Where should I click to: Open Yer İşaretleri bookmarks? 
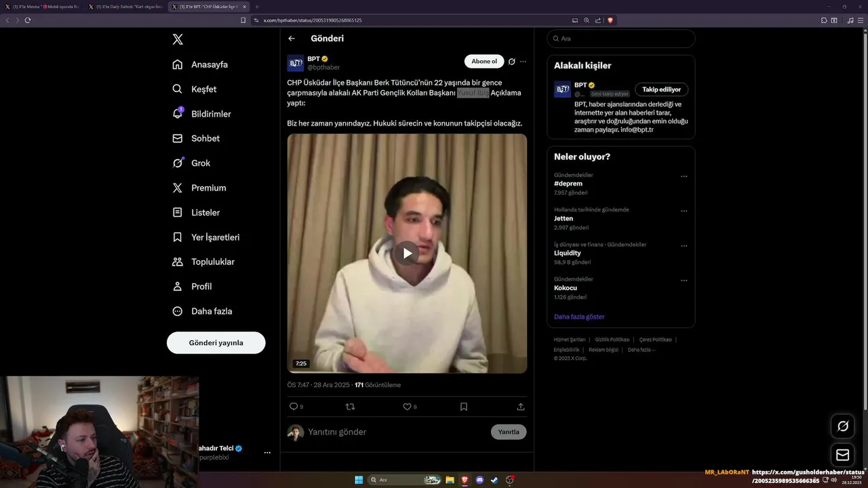tap(205, 237)
